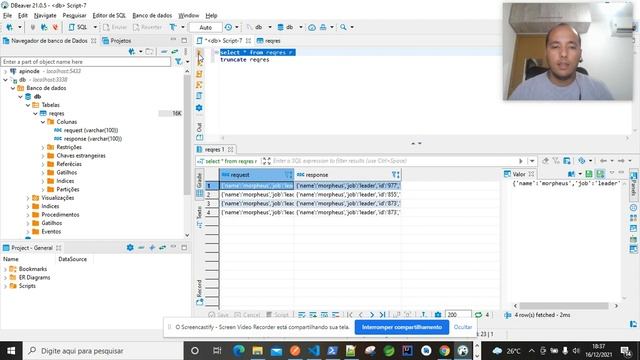This screenshot has width=640, height=360.
Task: Open the SQL button dropdown arrow
Action: [95, 27]
